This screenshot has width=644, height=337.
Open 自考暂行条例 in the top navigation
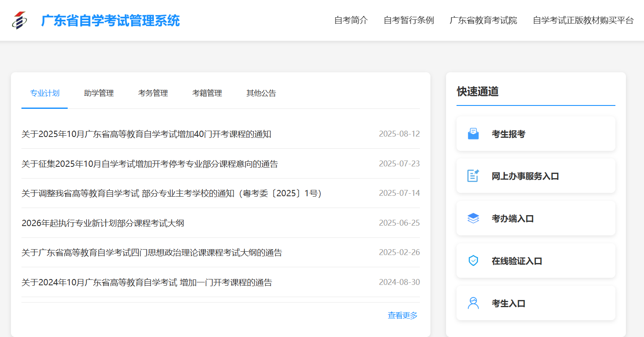point(408,20)
